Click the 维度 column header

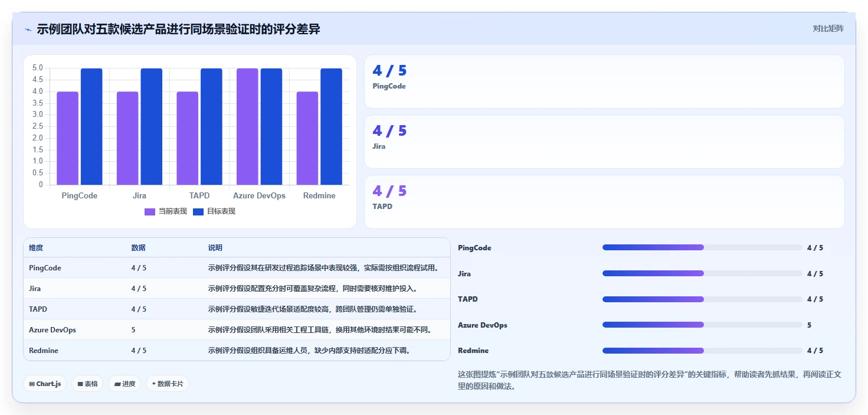click(36, 248)
